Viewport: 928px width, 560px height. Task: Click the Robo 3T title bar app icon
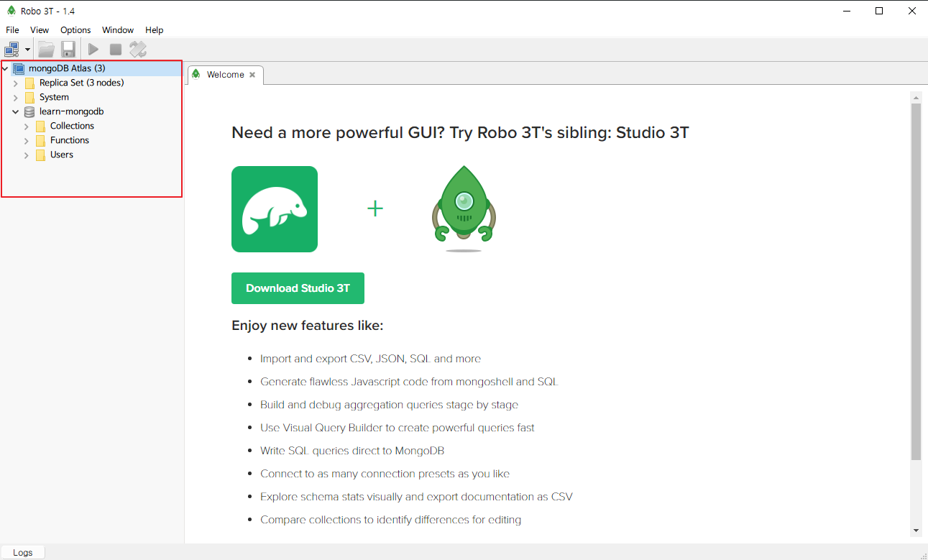pyautogui.click(x=11, y=11)
